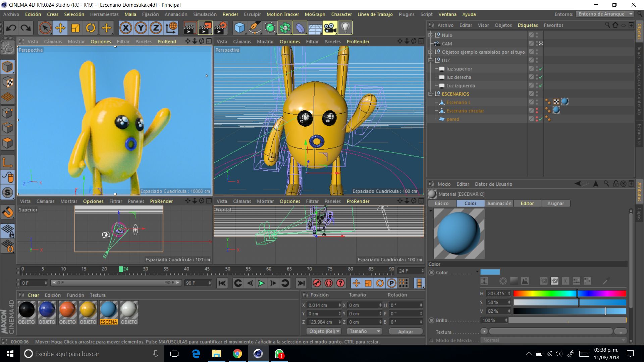Add a light object with bulb icon
Image resolution: width=644 pixels, height=362 pixels.
(x=345, y=28)
